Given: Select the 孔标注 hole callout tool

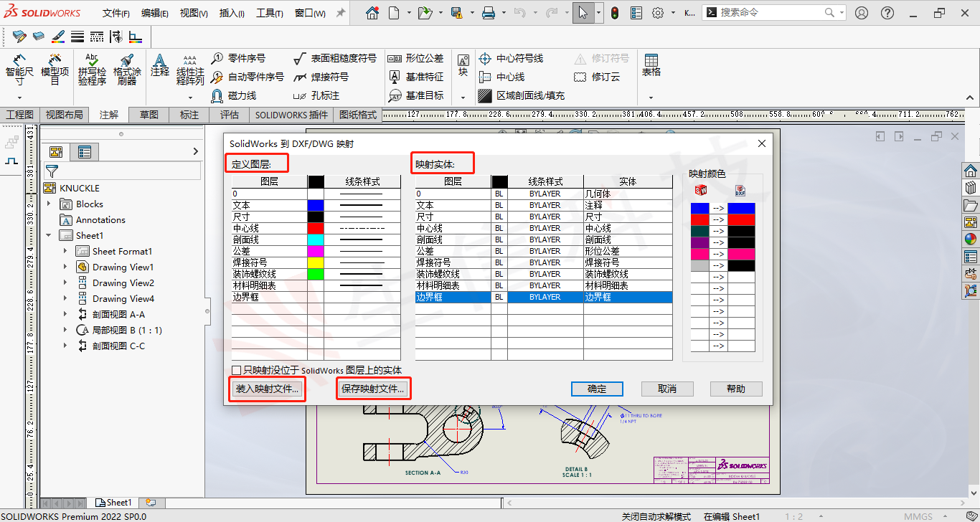Looking at the screenshot, I should [316, 95].
